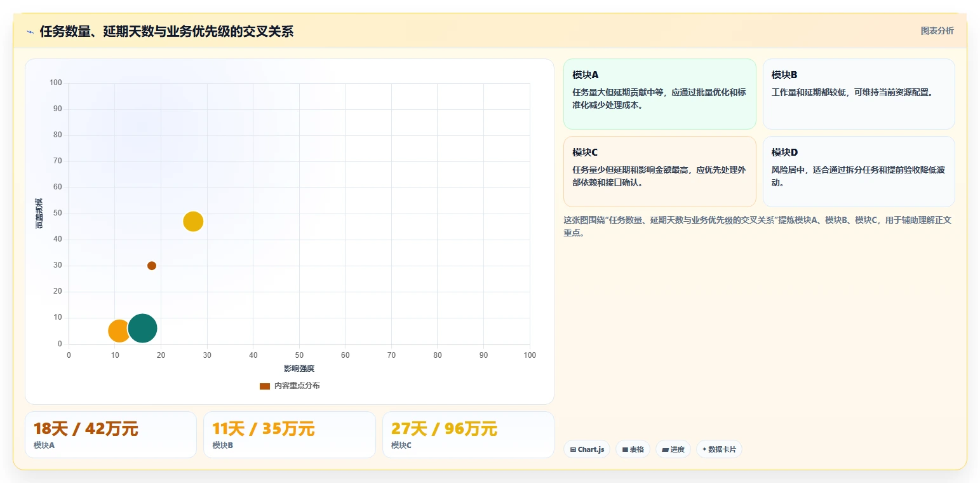This screenshot has height=483, width=980.
Task: Select the 18天 / 42万元 stat card
Action: tap(111, 435)
